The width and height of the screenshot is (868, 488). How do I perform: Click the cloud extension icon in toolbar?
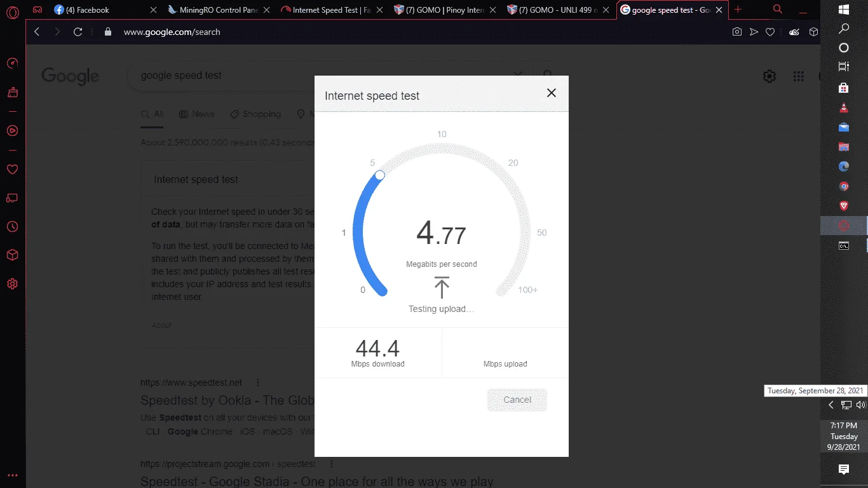click(x=794, y=32)
